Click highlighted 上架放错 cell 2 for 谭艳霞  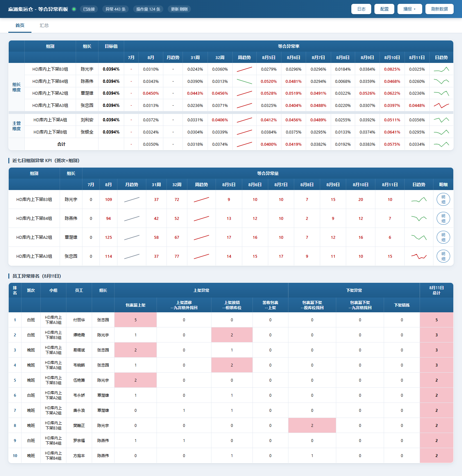pos(232,335)
